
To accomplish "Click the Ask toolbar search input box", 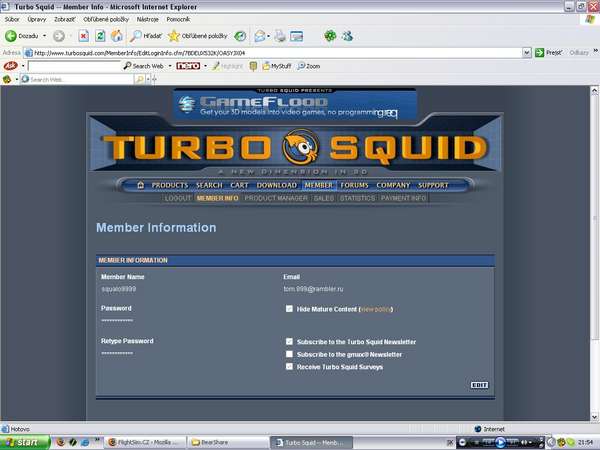I will (75, 66).
